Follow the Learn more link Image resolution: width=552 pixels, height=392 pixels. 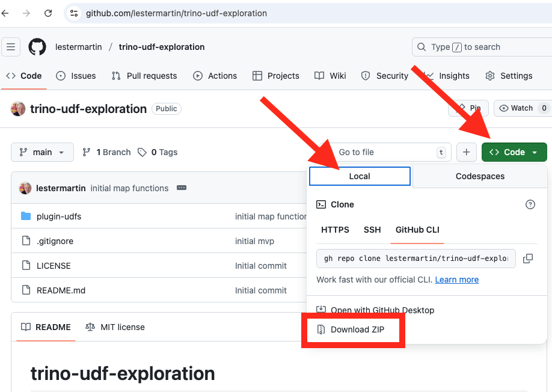point(457,280)
